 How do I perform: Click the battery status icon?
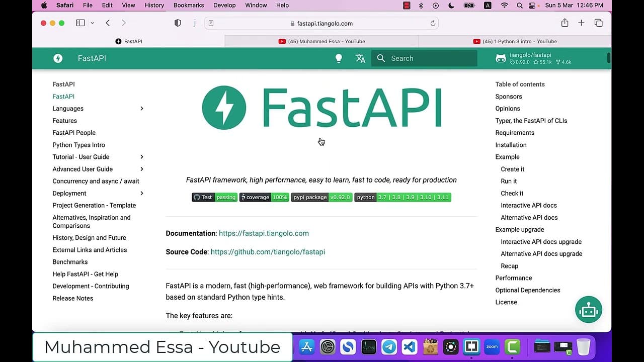[469, 5]
